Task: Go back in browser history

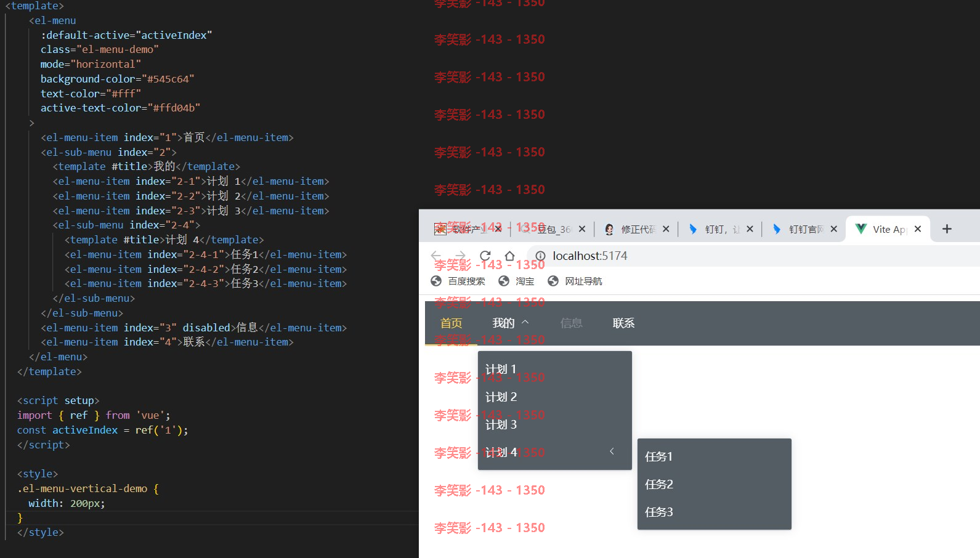Action: pos(436,256)
